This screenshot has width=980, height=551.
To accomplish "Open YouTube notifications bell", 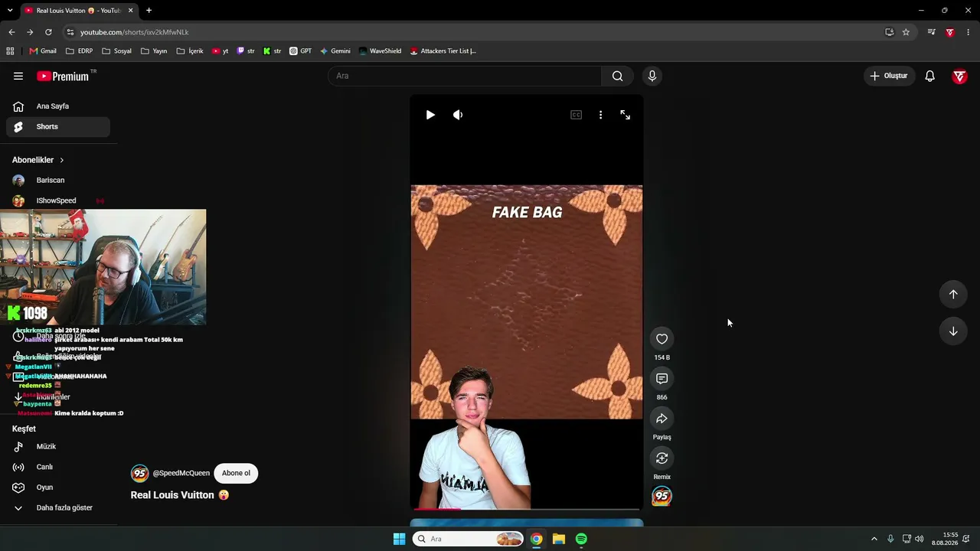I will [930, 76].
